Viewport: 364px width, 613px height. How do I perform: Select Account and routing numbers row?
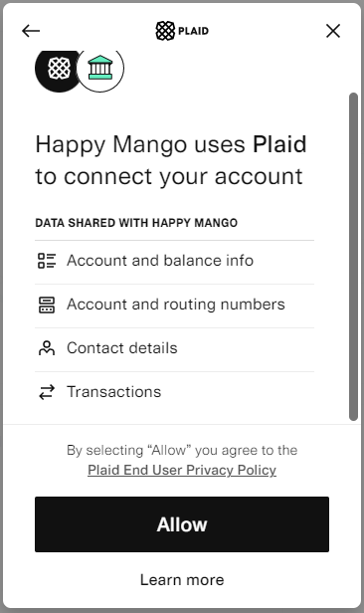174,306
